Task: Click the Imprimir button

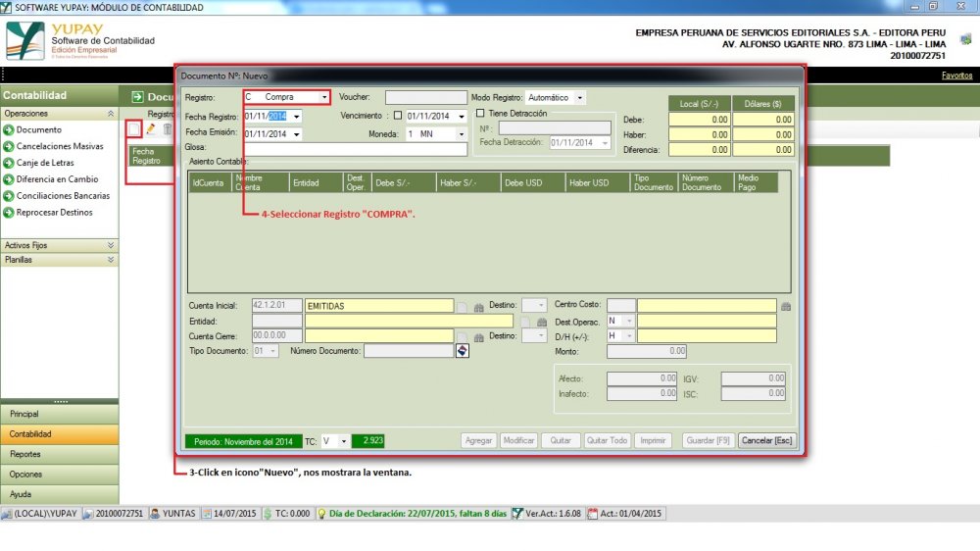Action: pyautogui.click(x=653, y=440)
